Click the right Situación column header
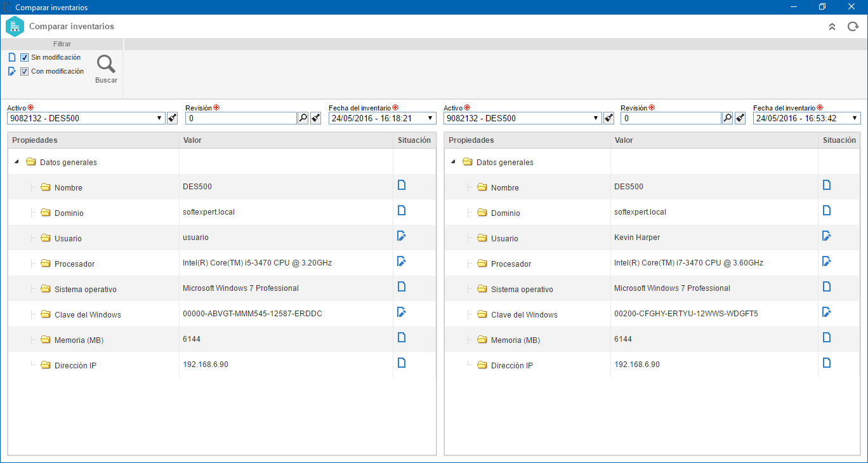This screenshot has height=463, width=868. (x=839, y=140)
